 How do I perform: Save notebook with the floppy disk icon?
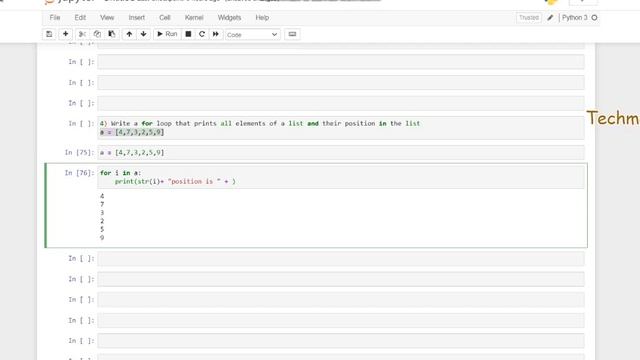coord(49,34)
